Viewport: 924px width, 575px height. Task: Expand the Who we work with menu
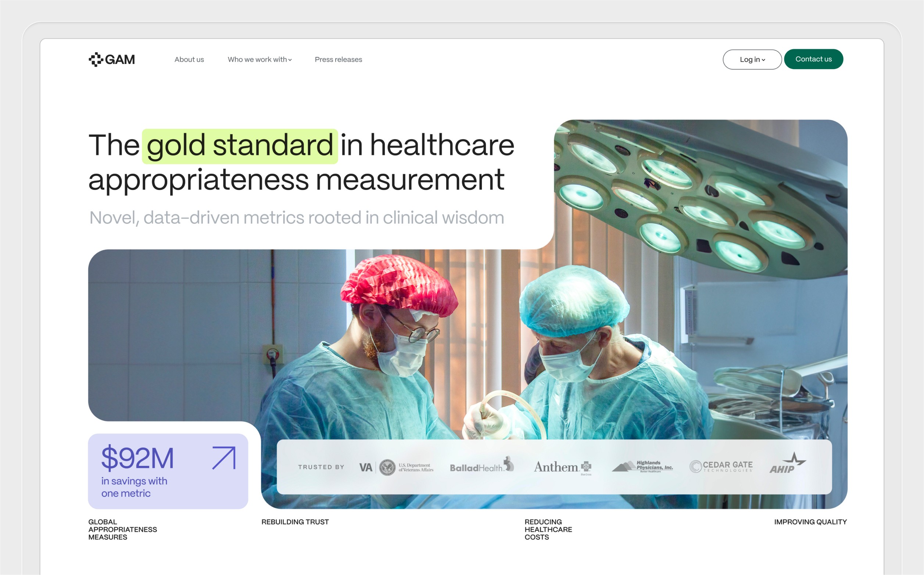[260, 59]
